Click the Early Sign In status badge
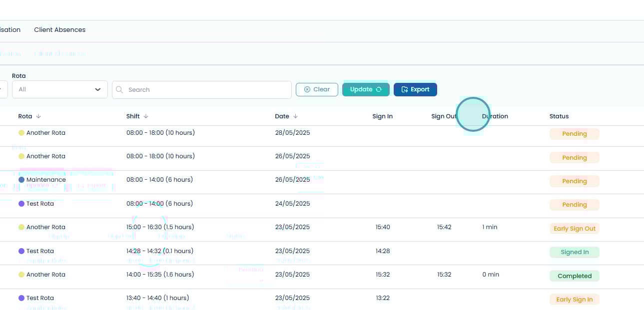 574,300
